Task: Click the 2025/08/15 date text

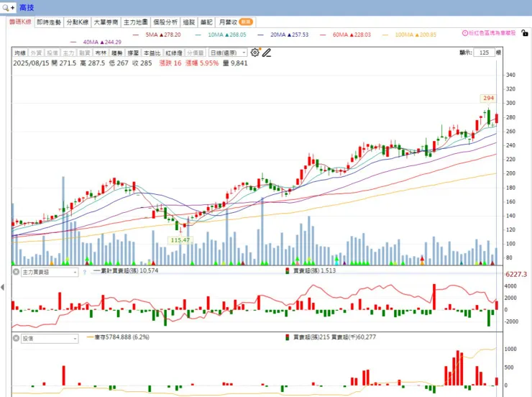Action: tap(31, 63)
